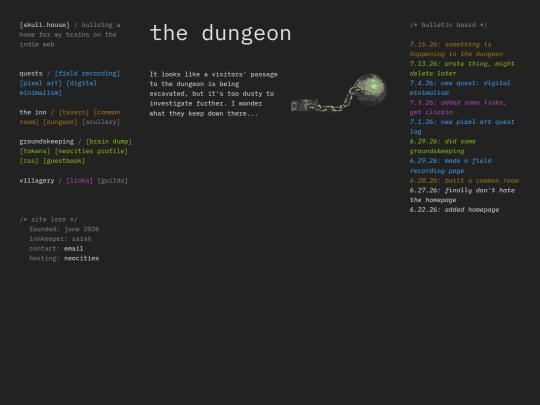Open the neocities hosting link

click(82, 258)
